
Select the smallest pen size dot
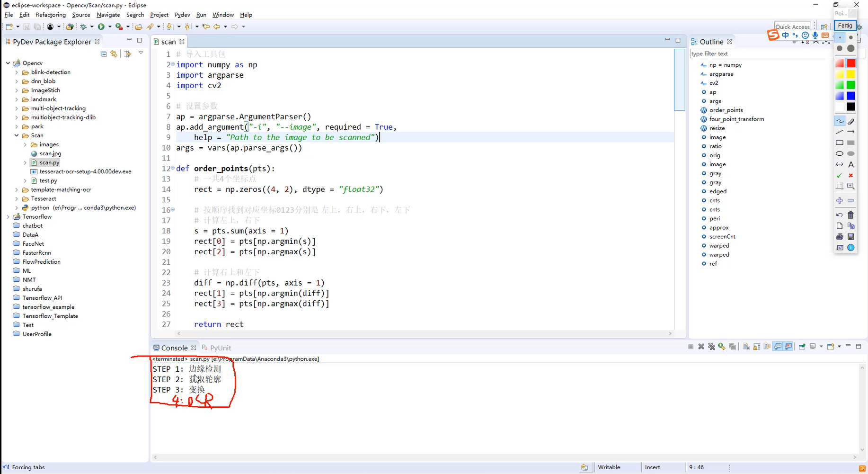(x=840, y=37)
